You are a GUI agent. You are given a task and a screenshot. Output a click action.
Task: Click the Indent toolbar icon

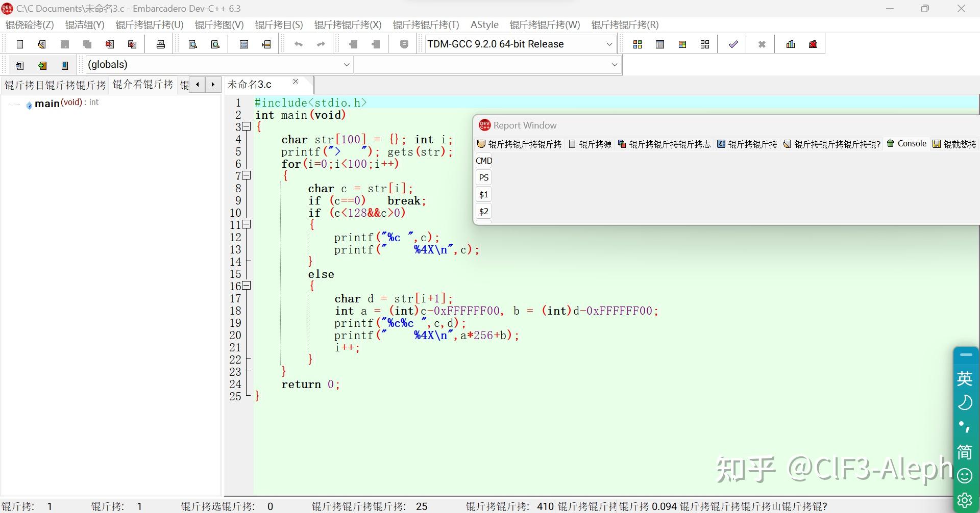(x=376, y=44)
